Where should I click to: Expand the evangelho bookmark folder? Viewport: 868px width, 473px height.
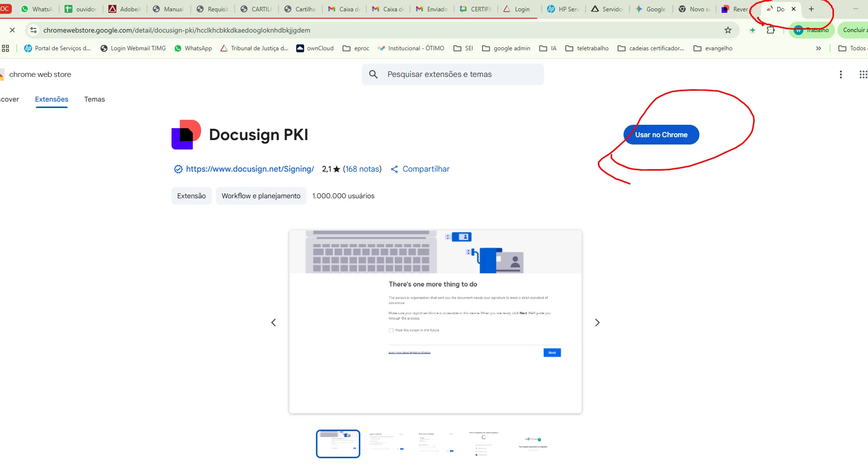pyautogui.click(x=713, y=48)
